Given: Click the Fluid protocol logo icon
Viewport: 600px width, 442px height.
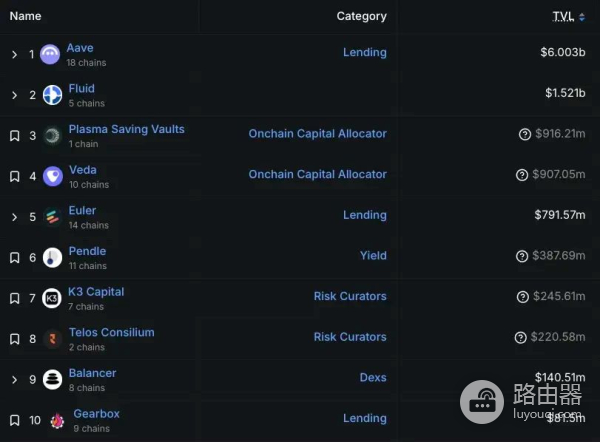Looking at the screenshot, I should coord(52,95).
